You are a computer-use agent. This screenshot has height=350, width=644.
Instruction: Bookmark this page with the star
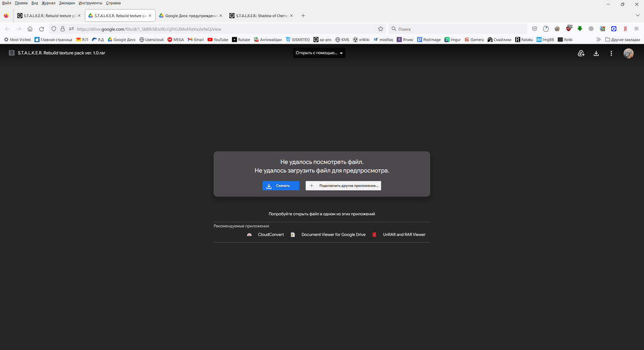[380, 29]
